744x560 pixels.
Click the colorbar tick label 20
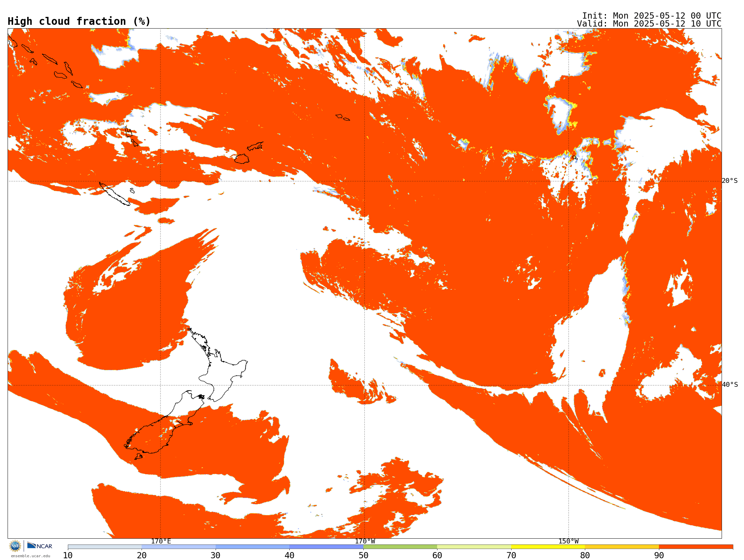142,556
